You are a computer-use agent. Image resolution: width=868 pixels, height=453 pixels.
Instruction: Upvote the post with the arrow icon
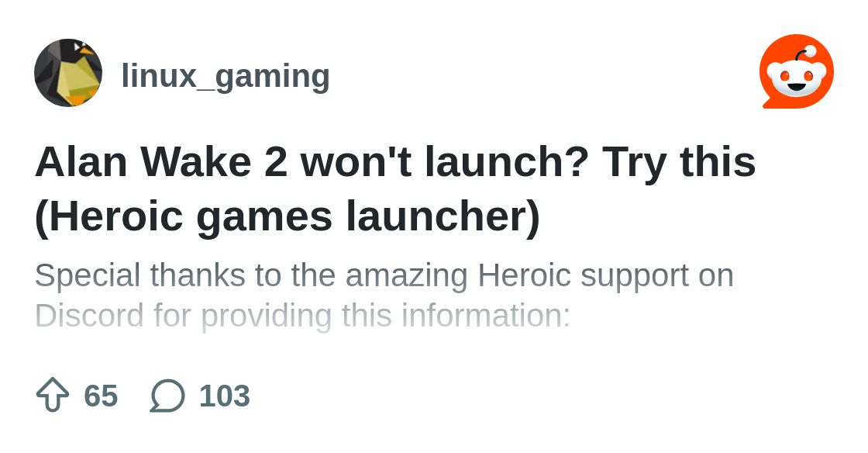point(53,396)
